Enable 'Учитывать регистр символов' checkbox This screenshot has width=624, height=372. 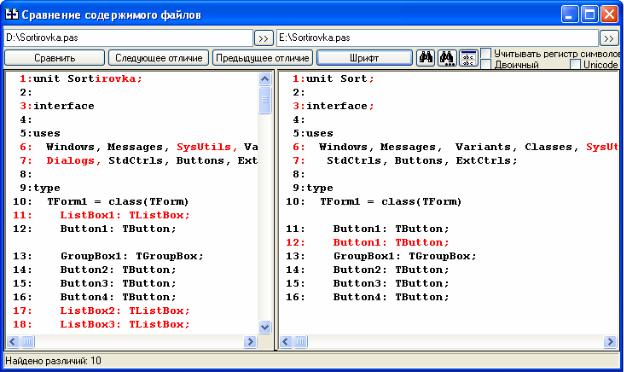pos(486,53)
